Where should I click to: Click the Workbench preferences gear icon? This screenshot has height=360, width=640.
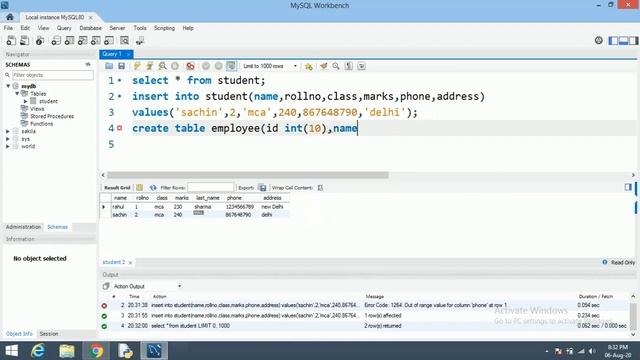(x=599, y=40)
